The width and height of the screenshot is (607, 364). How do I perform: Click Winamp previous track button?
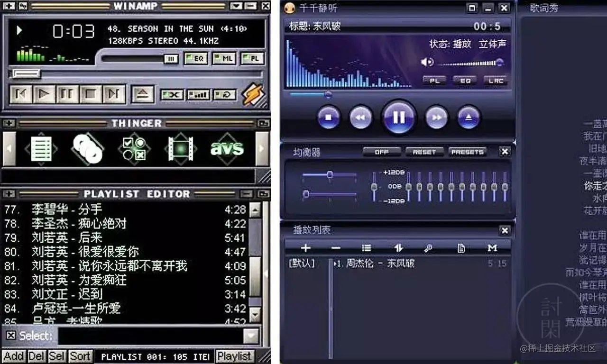[21, 94]
